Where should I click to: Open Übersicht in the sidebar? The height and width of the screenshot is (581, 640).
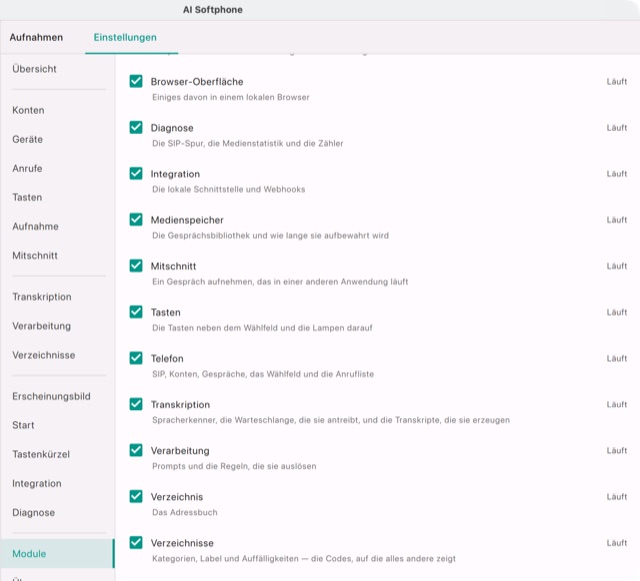34,69
